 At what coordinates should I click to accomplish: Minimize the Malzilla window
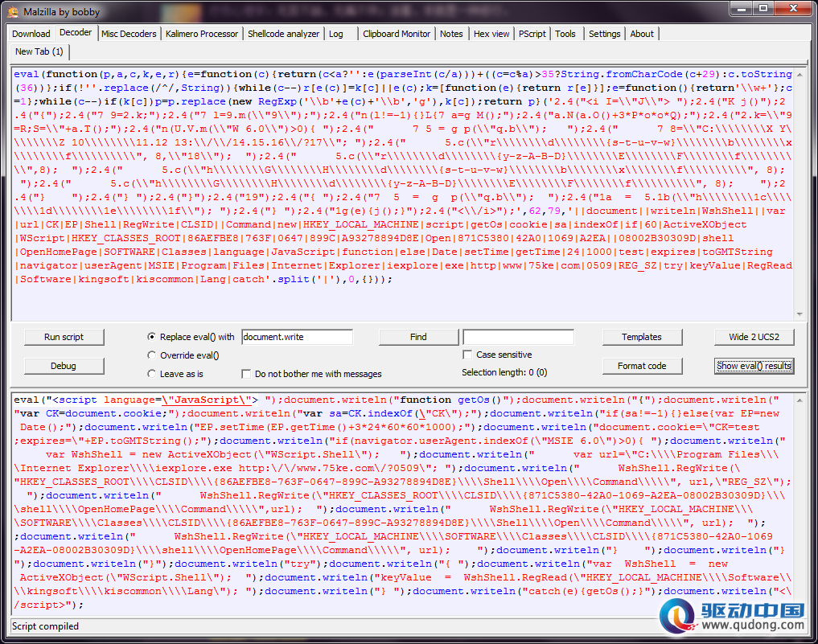coord(742,8)
